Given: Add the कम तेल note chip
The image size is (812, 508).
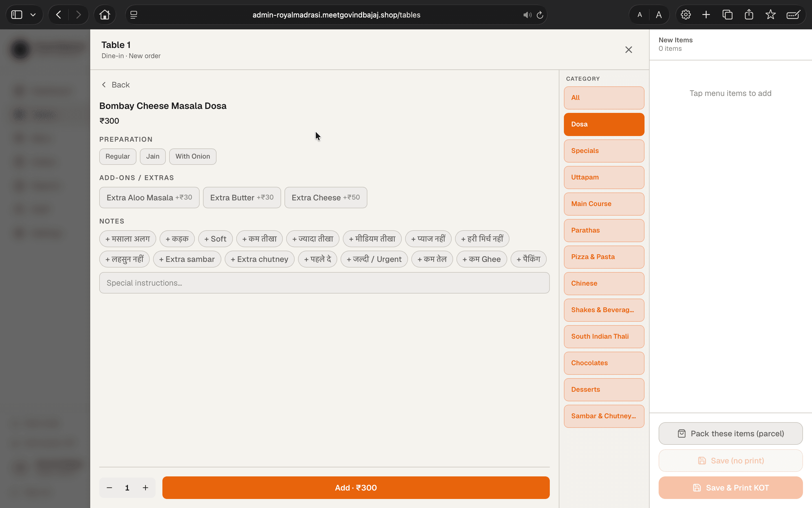Looking at the screenshot, I should click(x=432, y=259).
